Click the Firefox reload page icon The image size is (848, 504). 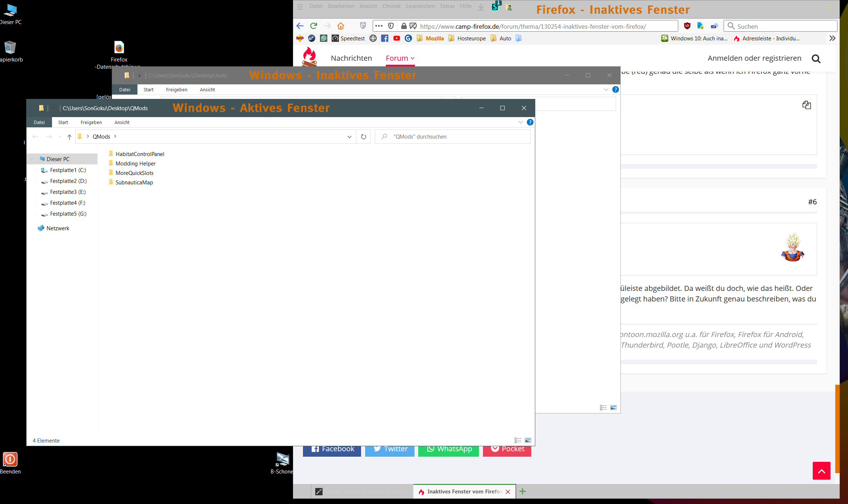[x=313, y=26]
